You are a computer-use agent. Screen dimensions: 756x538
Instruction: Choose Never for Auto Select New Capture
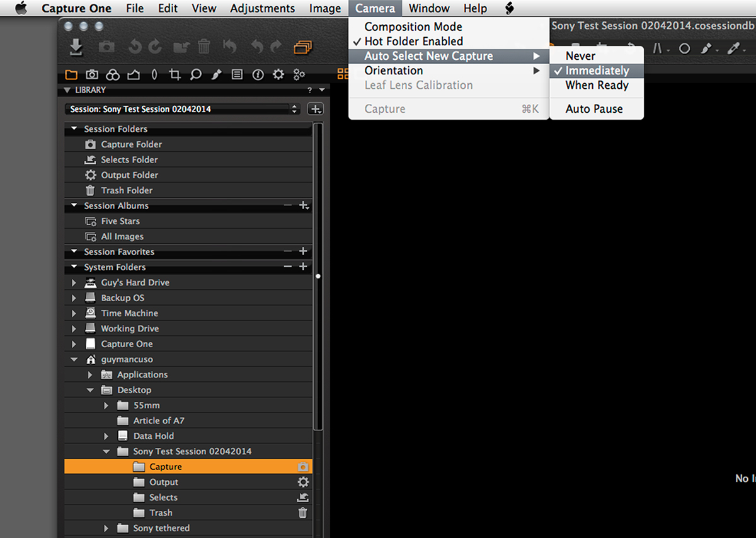(597, 56)
